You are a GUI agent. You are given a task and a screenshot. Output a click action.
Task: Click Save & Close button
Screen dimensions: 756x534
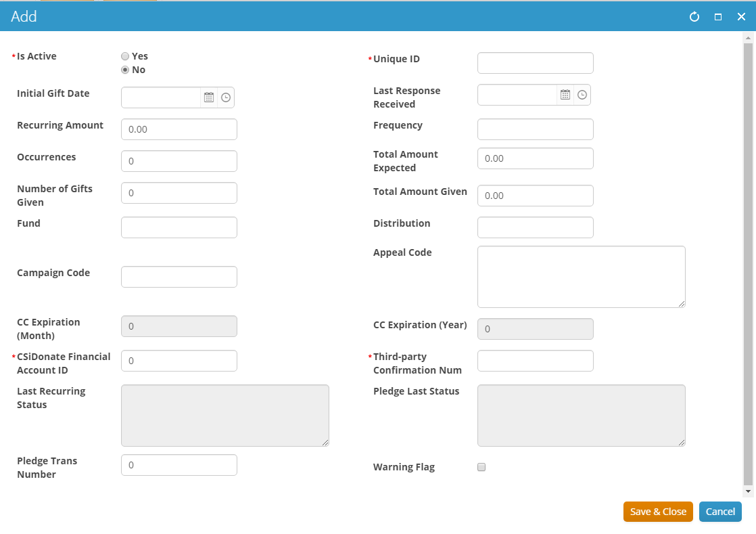(658, 512)
